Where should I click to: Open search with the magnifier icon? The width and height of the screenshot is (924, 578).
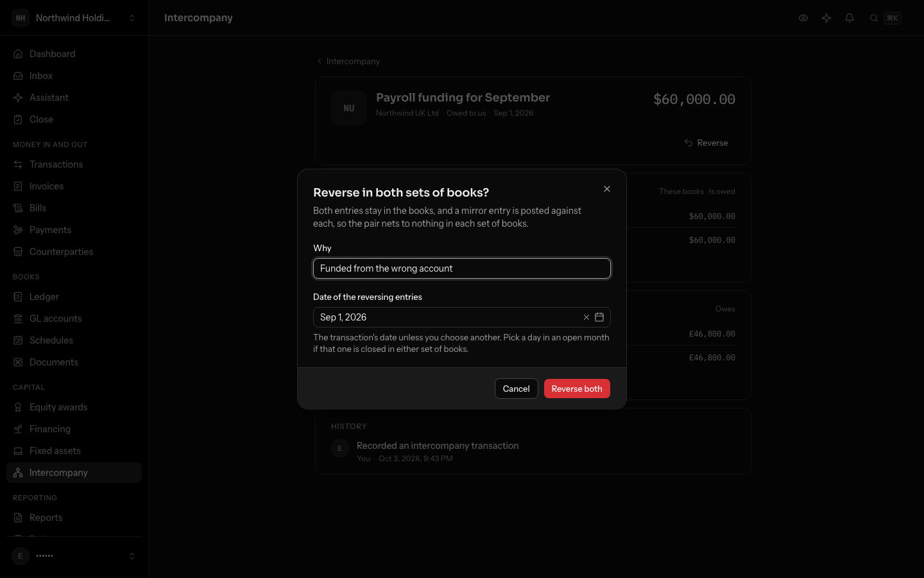click(x=874, y=18)
